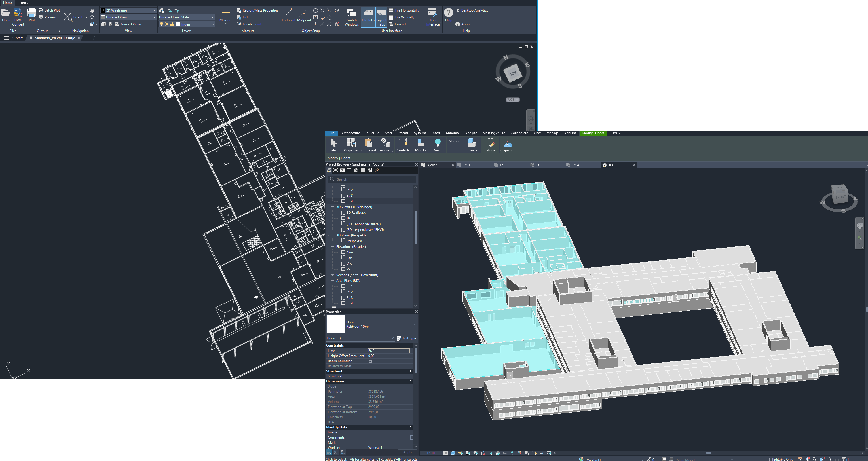
Task: Click the Apply button in Properties
Action: pyautogui.click(x=407, y=452)
